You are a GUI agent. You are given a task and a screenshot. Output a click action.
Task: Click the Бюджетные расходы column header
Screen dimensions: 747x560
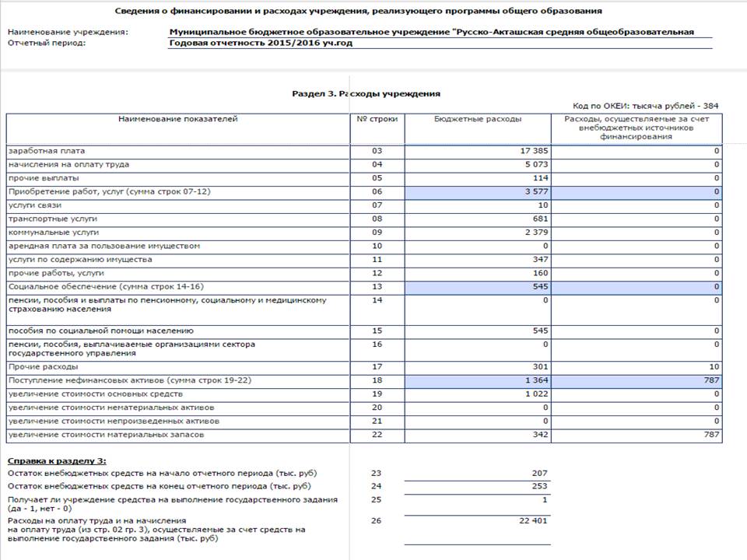(477, 119)
